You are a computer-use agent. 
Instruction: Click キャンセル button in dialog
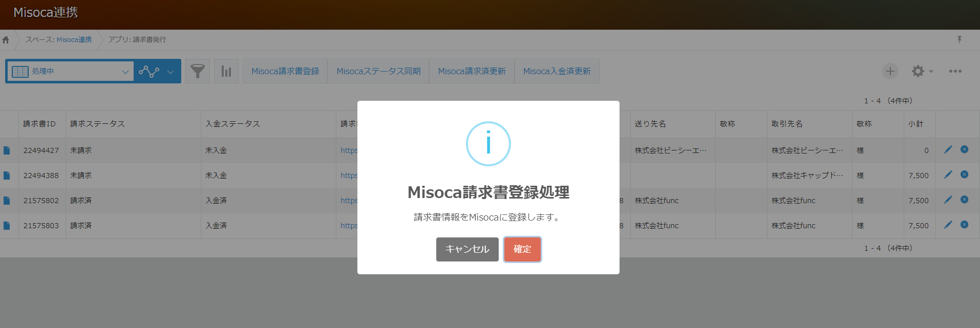(467, 249)
